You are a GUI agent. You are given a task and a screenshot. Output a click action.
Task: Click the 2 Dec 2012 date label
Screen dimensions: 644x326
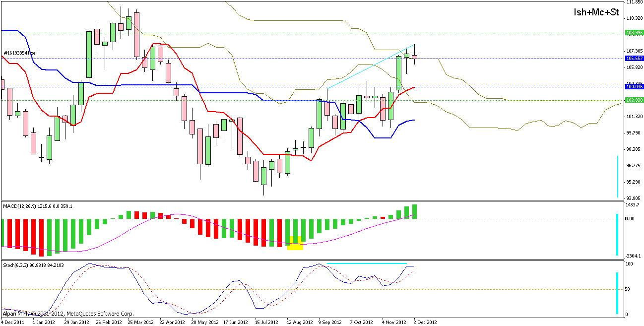[x=425, y=322]
